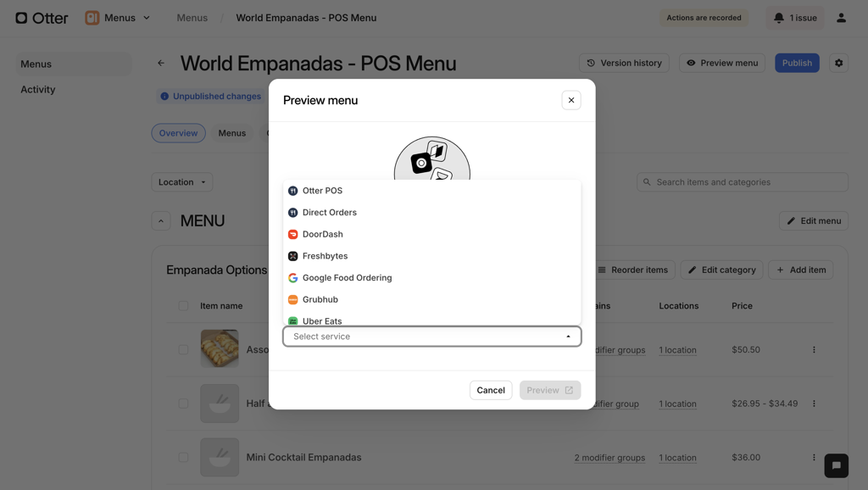Check the Half item row checkbox

(x=183, y=404)
